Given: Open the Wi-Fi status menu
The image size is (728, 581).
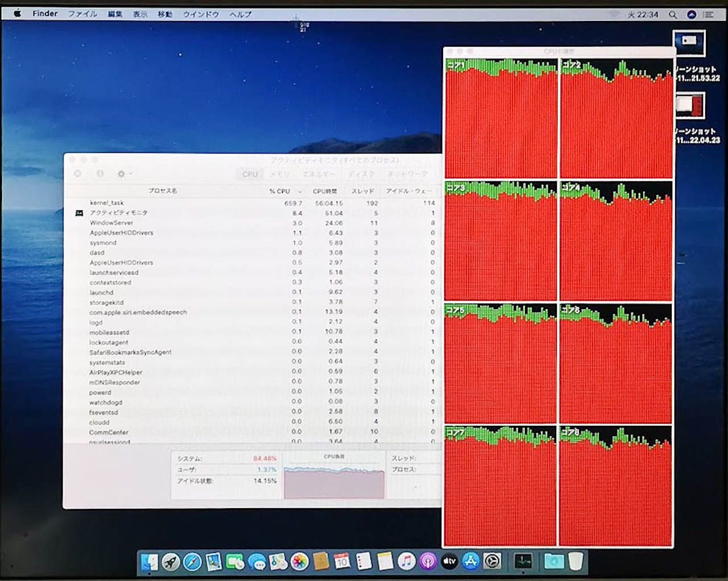Looking at the screenshot, I should (x=613, y=14).
